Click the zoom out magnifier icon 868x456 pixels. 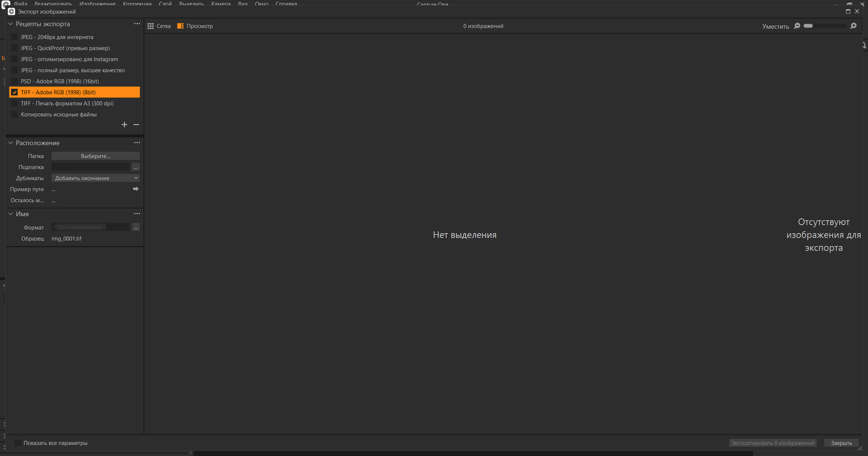797,26
